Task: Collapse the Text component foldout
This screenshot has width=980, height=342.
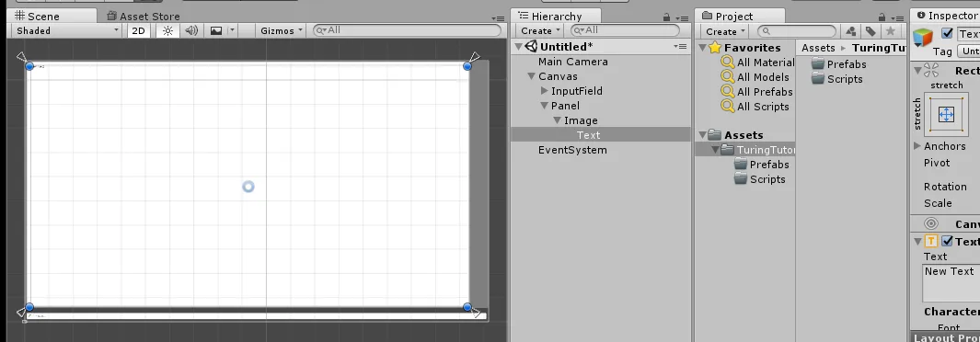Action: click(x=918, y=242)
